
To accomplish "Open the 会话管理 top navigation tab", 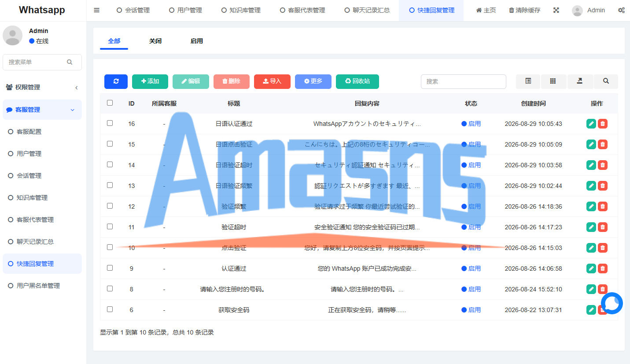I will coord(133,10).
